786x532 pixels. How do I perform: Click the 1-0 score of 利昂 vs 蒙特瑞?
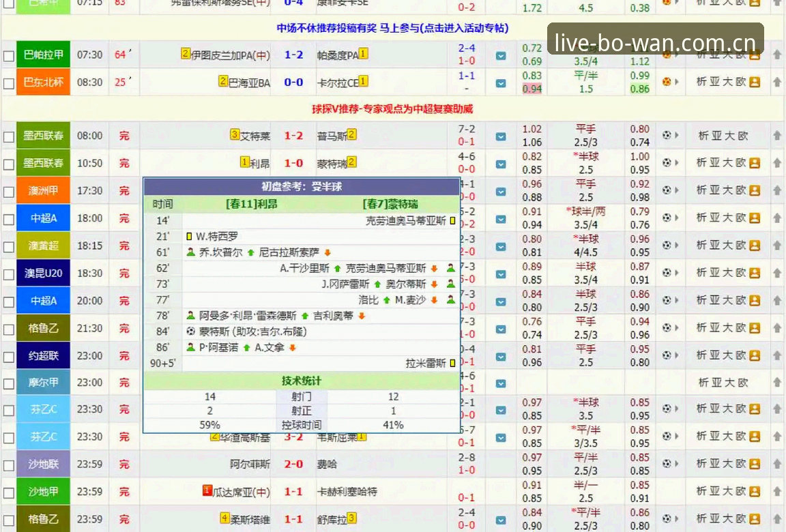click(293, 163)
